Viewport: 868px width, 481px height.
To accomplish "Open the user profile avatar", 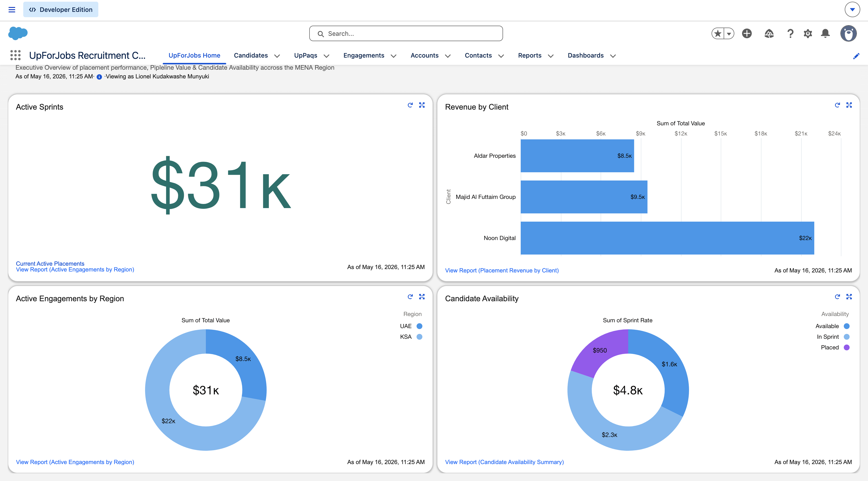I will (848, 33).
